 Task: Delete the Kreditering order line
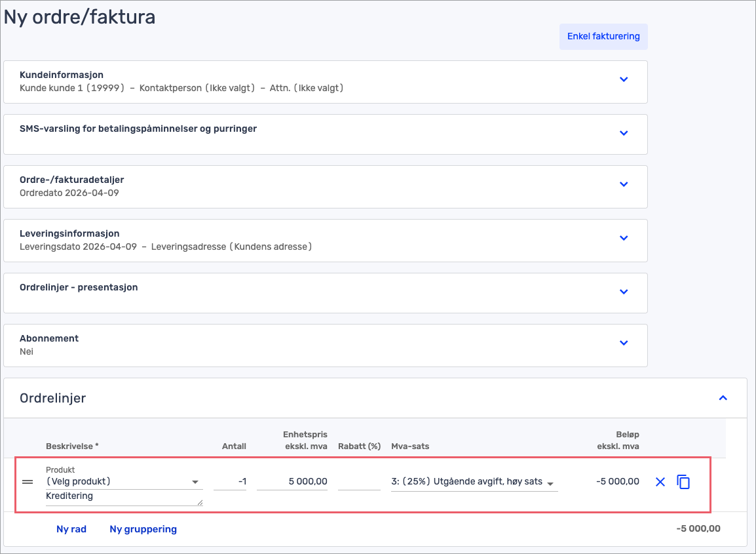[660, 482]
